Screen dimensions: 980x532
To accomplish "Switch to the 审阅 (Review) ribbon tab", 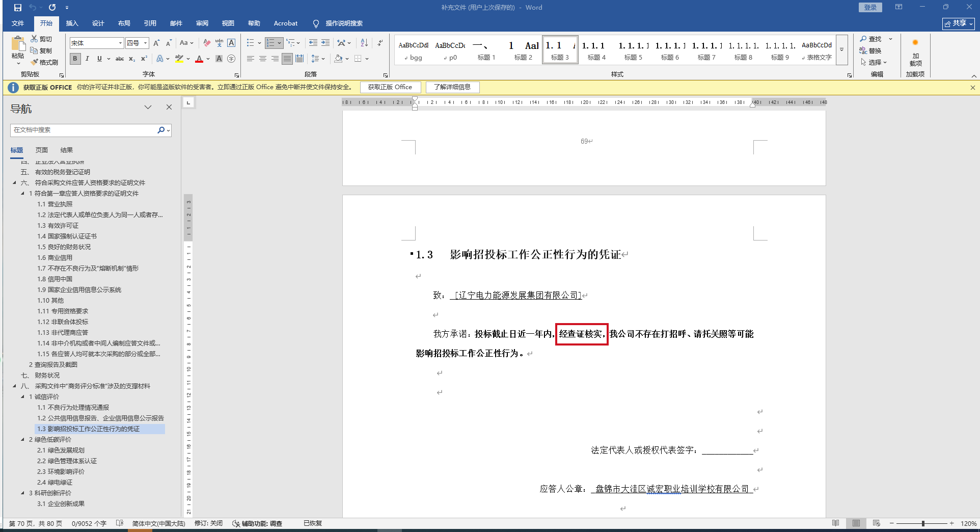I will pyautogui.click(x=202, y=23).
